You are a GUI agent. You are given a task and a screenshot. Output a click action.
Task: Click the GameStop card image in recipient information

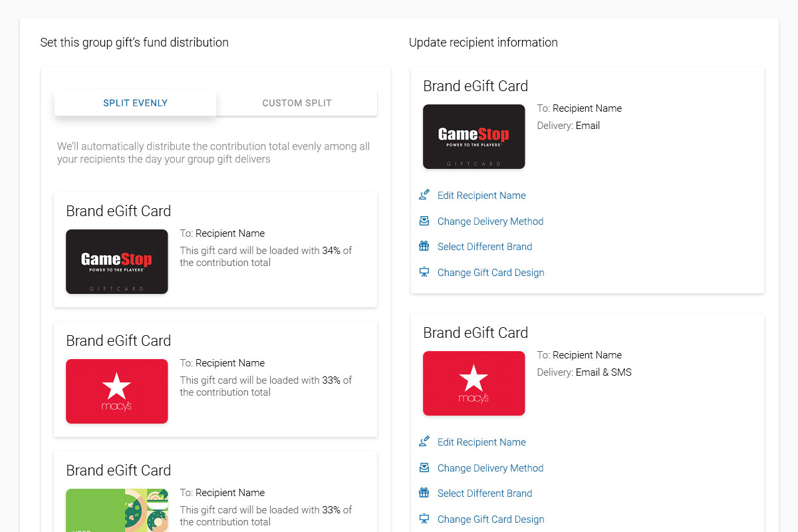(x=474, y=136)
